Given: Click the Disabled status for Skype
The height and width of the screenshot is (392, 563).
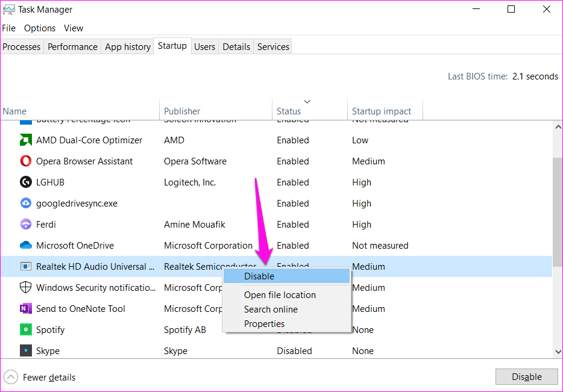Looking at the screenshot, I should coord(294,351).
